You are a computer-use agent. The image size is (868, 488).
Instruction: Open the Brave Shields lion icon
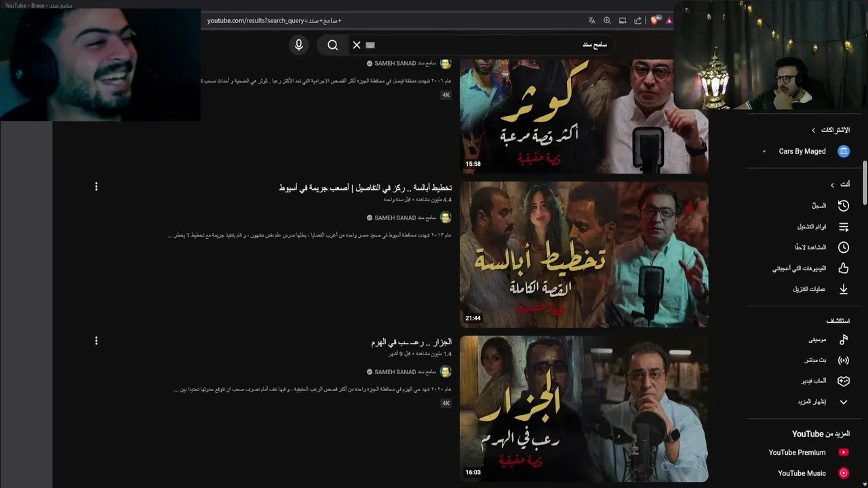coord(654,20)
